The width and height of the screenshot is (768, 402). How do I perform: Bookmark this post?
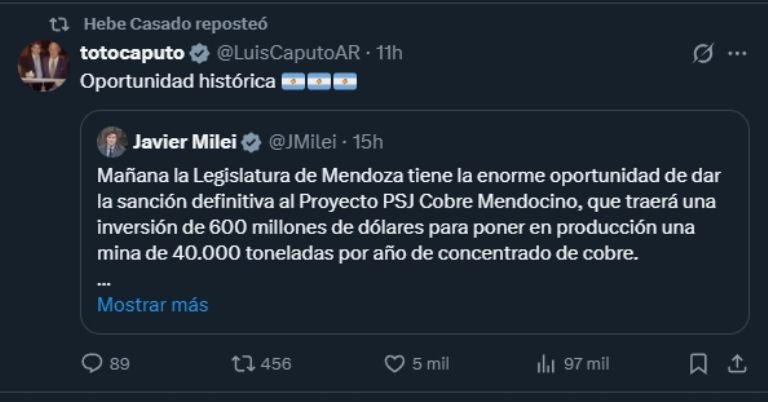[699, 364]
